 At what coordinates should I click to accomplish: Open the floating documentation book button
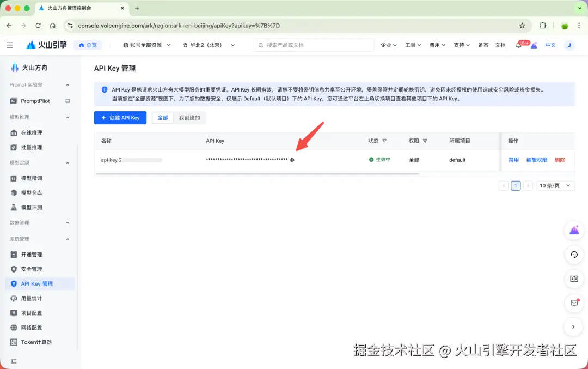pos(574,279)
